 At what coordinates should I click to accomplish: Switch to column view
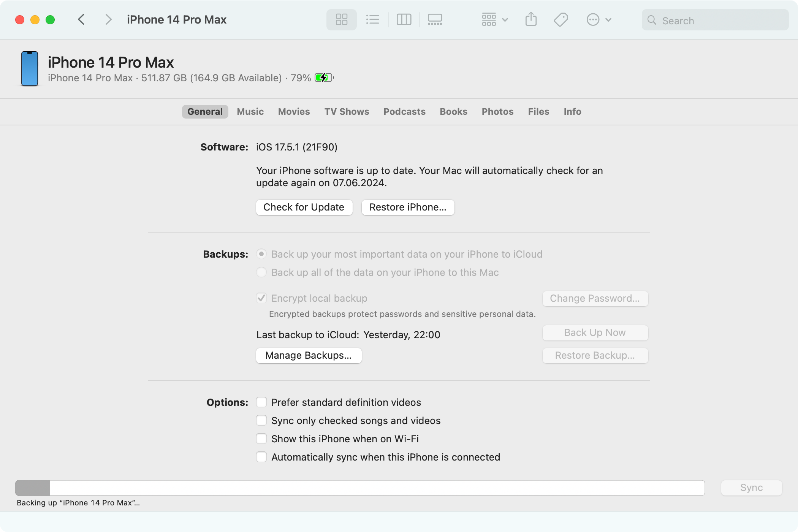coord(404,19)
